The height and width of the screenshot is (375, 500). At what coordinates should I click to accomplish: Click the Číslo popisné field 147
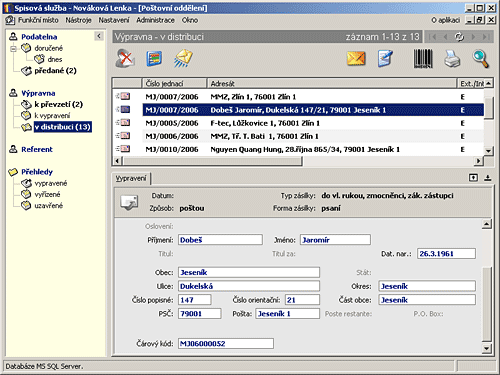[195, 300]
